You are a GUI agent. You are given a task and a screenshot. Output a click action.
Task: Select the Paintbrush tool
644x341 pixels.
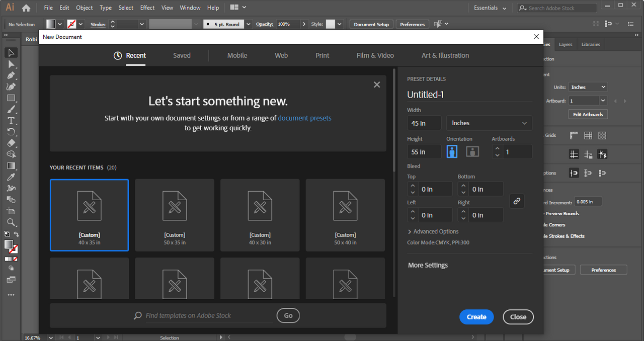tap(11, 109)
